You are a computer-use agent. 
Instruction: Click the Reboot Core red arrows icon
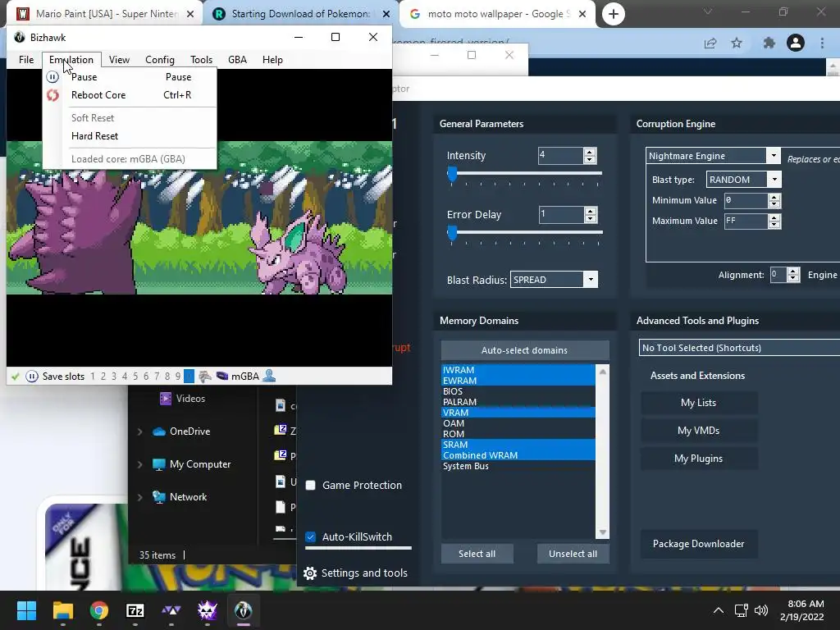[x=52, y=95]
